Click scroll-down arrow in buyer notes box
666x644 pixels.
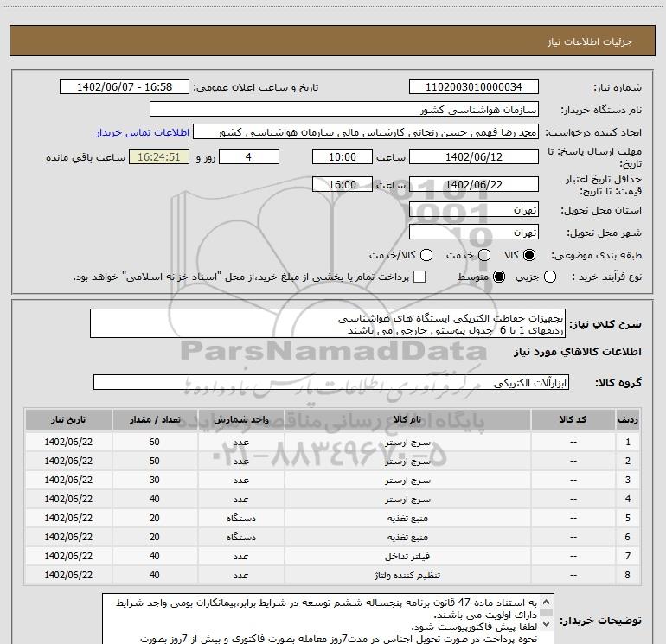click(x=547, y=623)
